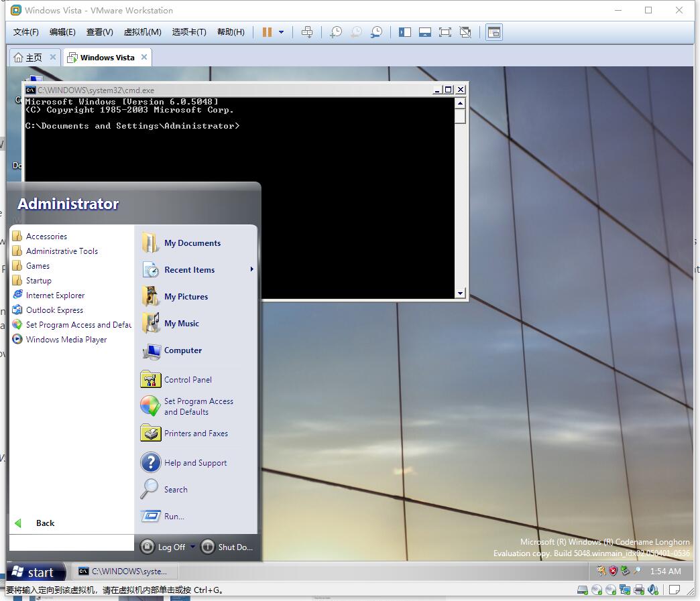Toggle the thumbnail bar toolbar icon

click(x=425, y=32)
